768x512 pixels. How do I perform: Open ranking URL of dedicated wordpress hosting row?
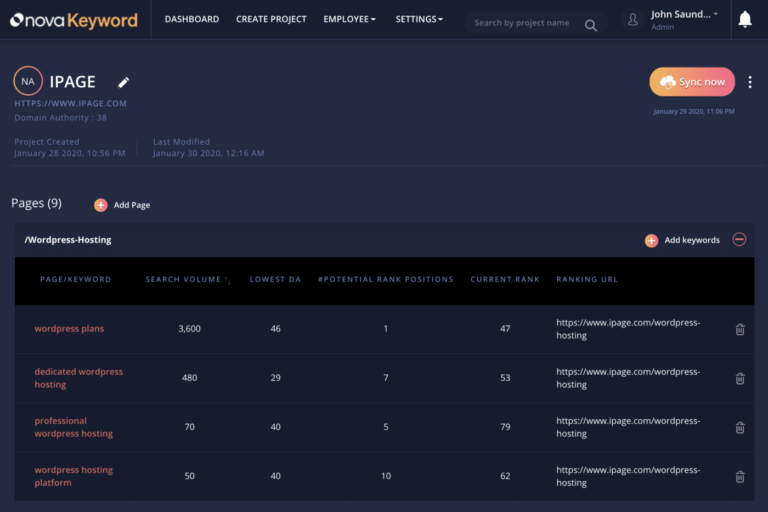[628, 378]
